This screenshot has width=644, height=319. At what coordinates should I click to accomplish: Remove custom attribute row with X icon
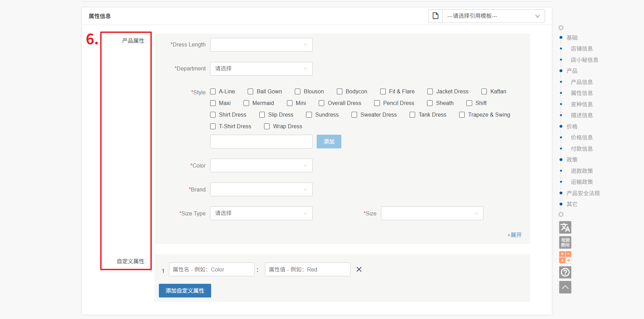359,269
